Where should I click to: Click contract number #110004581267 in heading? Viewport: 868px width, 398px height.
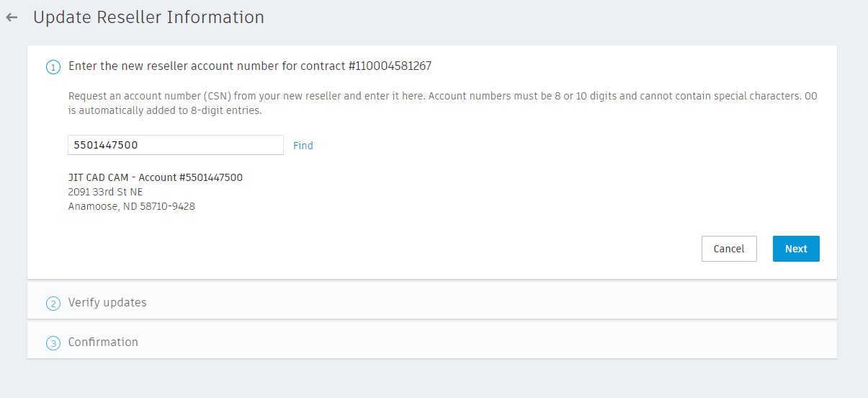point(390,66)
